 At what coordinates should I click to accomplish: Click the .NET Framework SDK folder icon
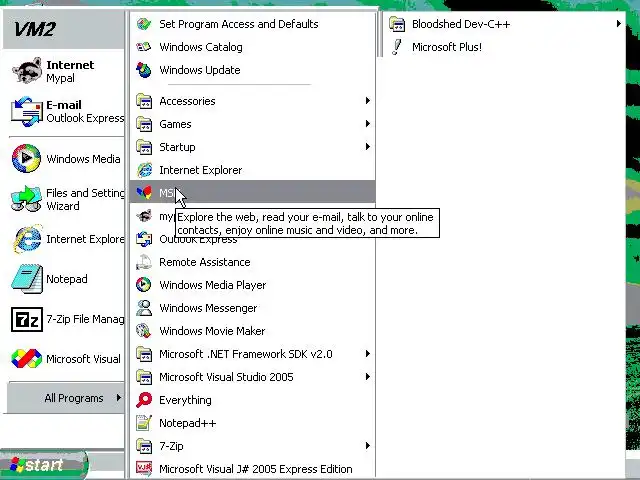(x=144, y=354)
